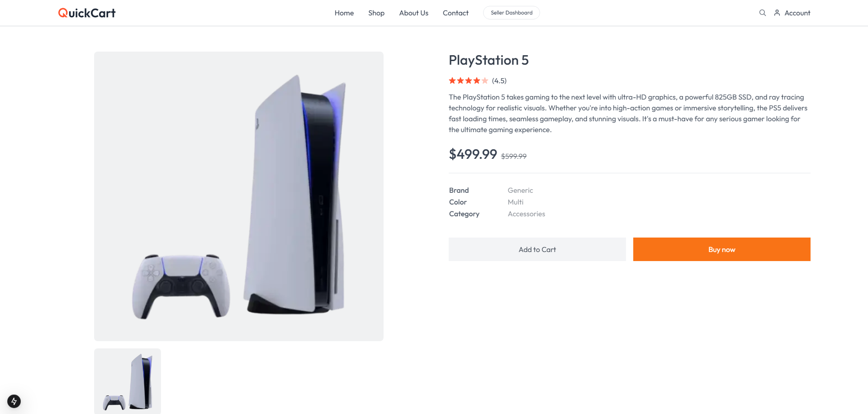
Task: Click the Account user icon
Action: (777, 13)
